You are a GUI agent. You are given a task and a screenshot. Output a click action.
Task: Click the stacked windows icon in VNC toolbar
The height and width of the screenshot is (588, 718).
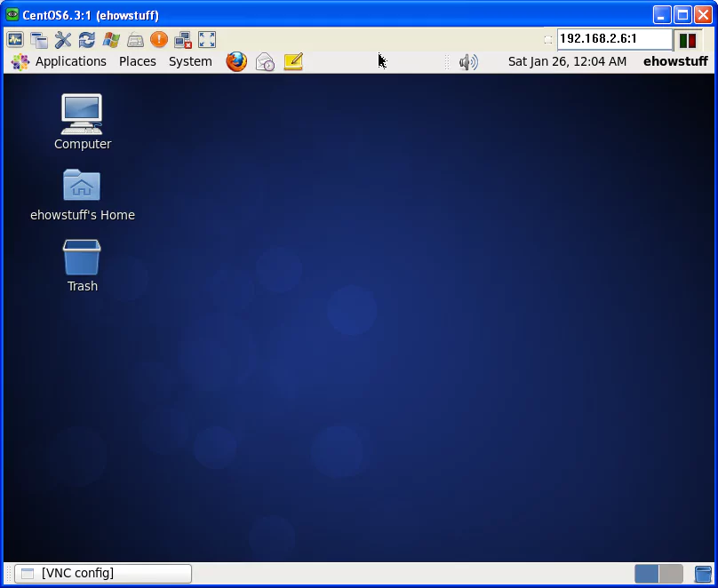coord(39,39)
